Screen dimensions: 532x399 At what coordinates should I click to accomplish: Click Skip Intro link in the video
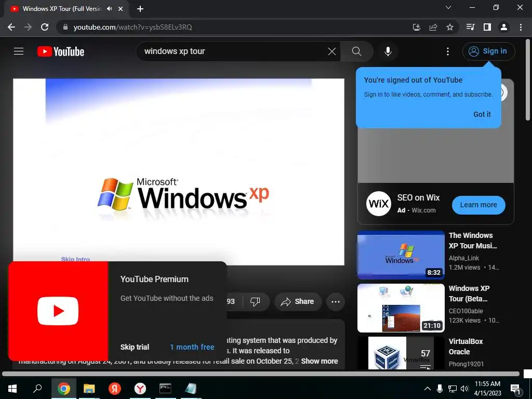click(75, 259)
